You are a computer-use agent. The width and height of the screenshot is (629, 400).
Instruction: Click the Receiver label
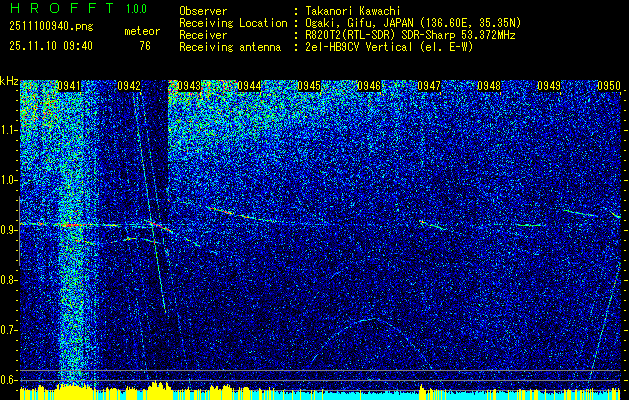coord(203,35)
